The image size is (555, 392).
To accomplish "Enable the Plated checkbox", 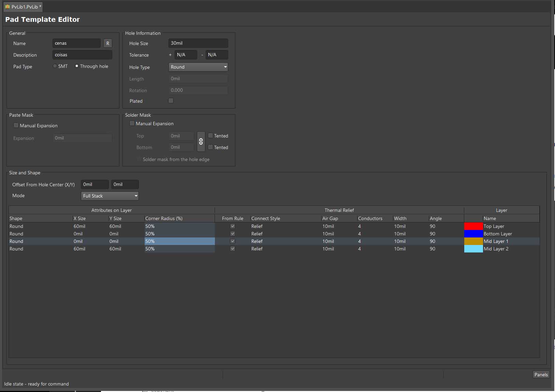I will pos(171,101).
